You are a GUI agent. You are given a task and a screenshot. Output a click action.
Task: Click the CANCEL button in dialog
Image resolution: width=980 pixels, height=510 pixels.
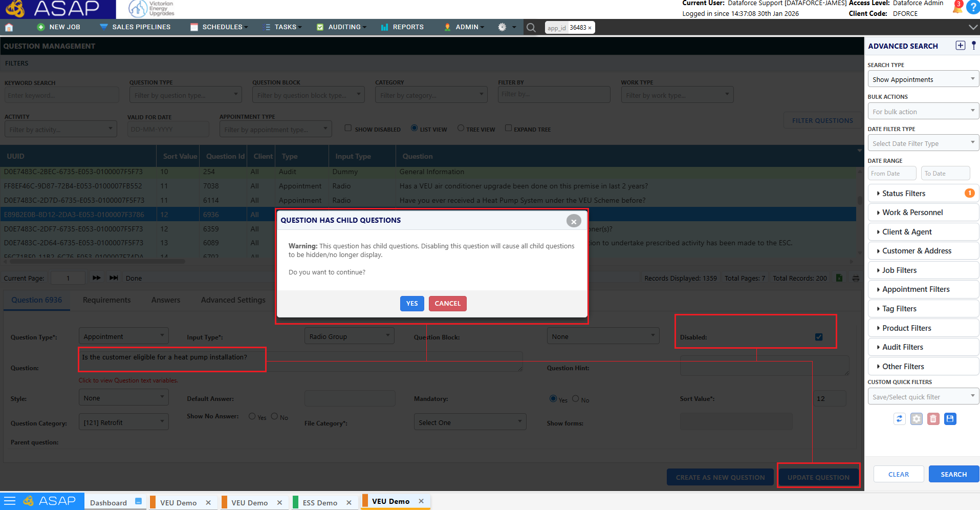point(448,304)
